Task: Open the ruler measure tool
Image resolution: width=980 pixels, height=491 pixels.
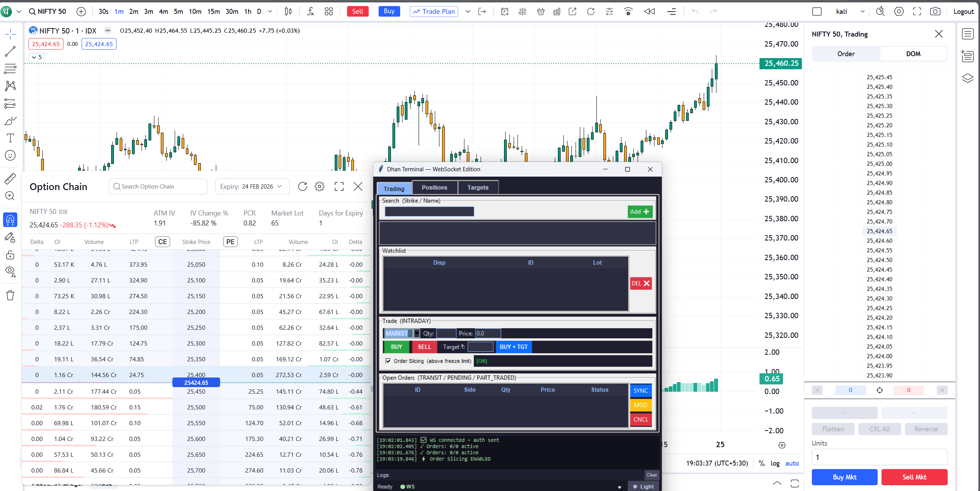Action: (10, 178)
